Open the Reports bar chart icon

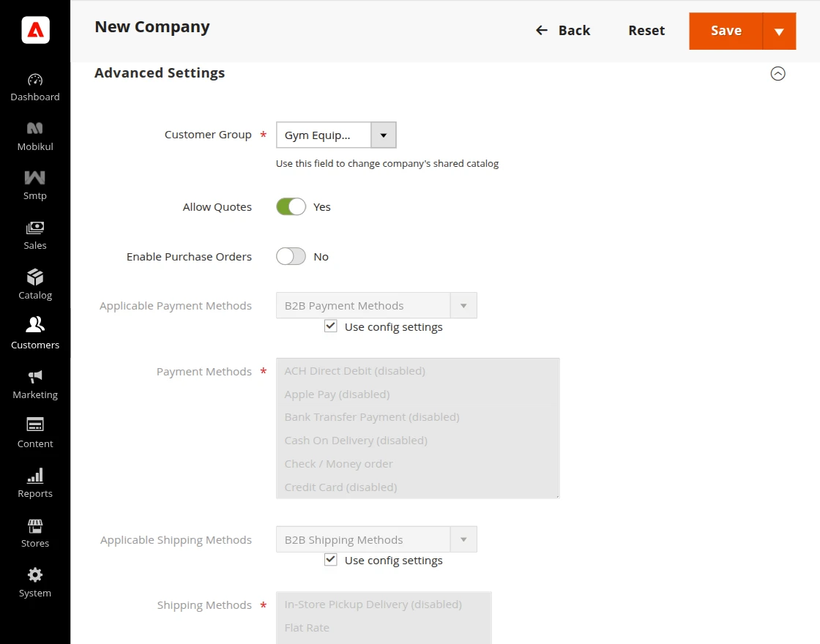pos(35,475)
